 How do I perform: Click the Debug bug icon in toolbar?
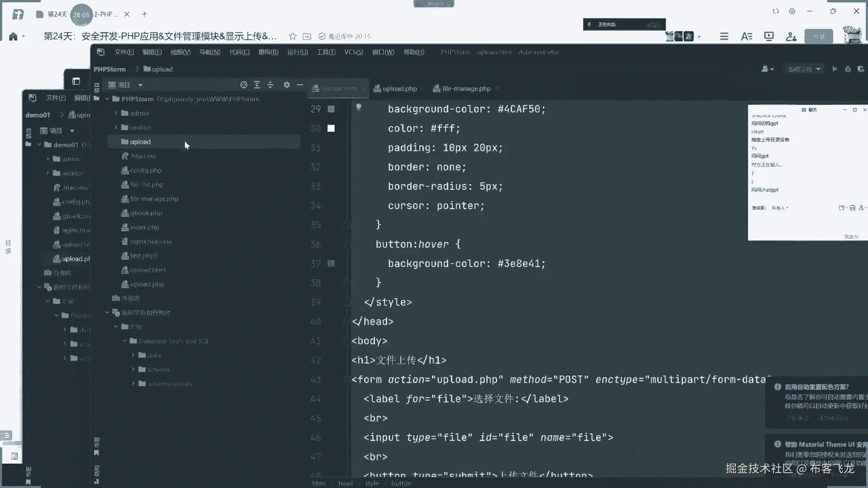[x=848, y=69]
